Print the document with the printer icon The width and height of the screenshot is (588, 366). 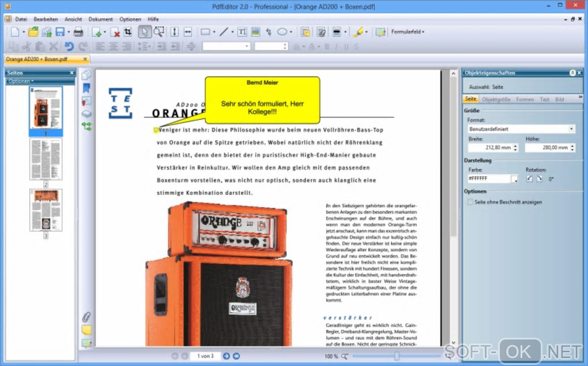coord(78,32)
